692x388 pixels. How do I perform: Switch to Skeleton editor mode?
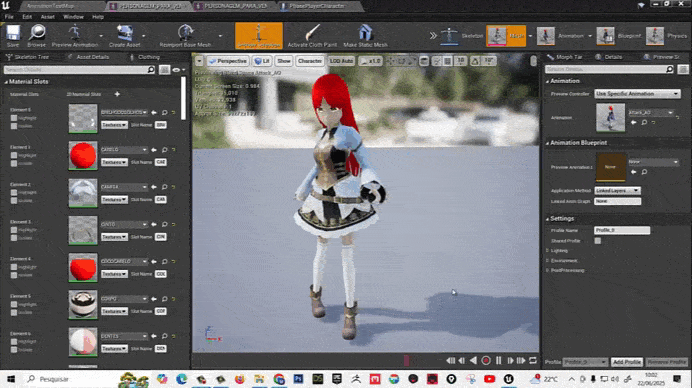pos(462,36)
